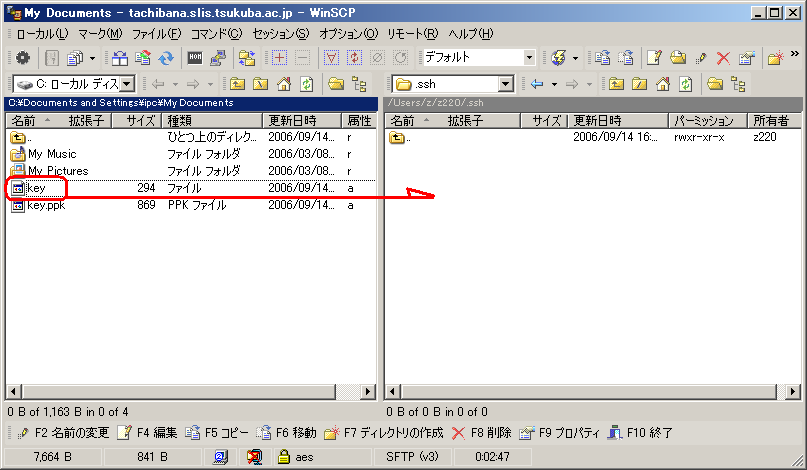Open the コマンド(C) menu
807x470 pixels.
click(x=216, y=34)
